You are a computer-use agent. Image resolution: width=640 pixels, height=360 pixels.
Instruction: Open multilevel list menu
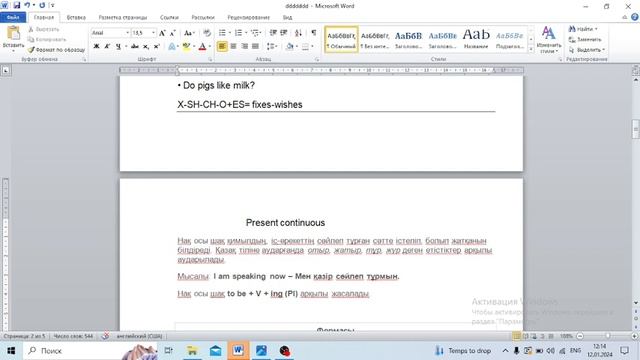[x=256, y=33]
